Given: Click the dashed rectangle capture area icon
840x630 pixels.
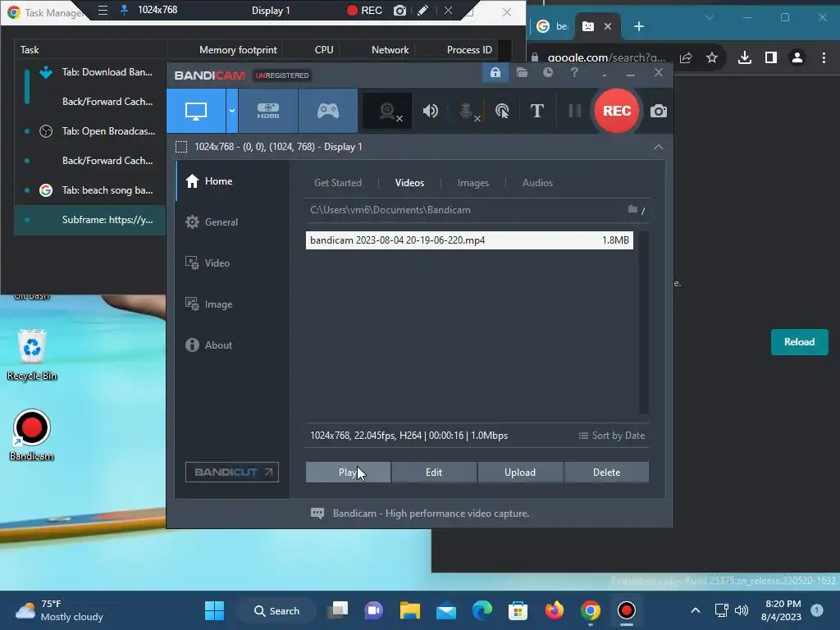Looking at the screenshot, I should click(x=181, y=147).
